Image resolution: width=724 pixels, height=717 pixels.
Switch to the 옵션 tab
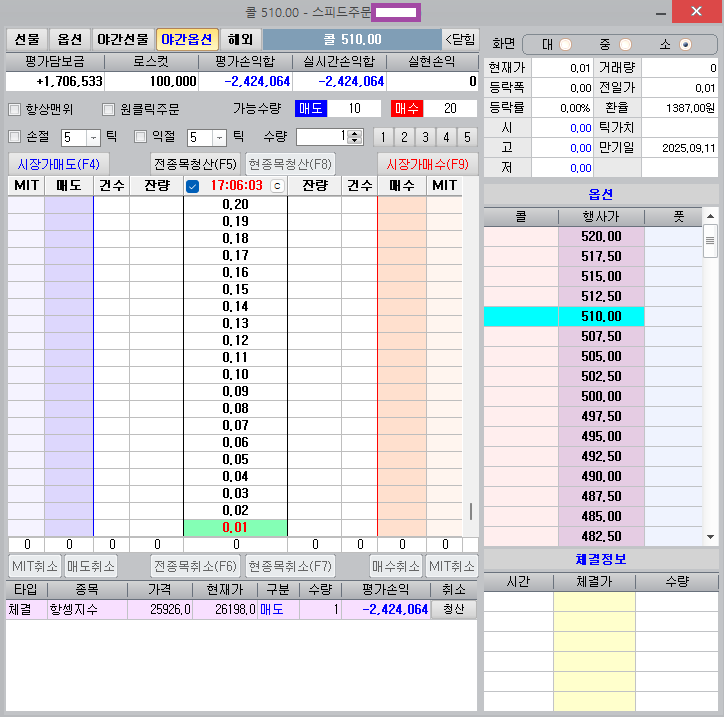tap(70, 39)
